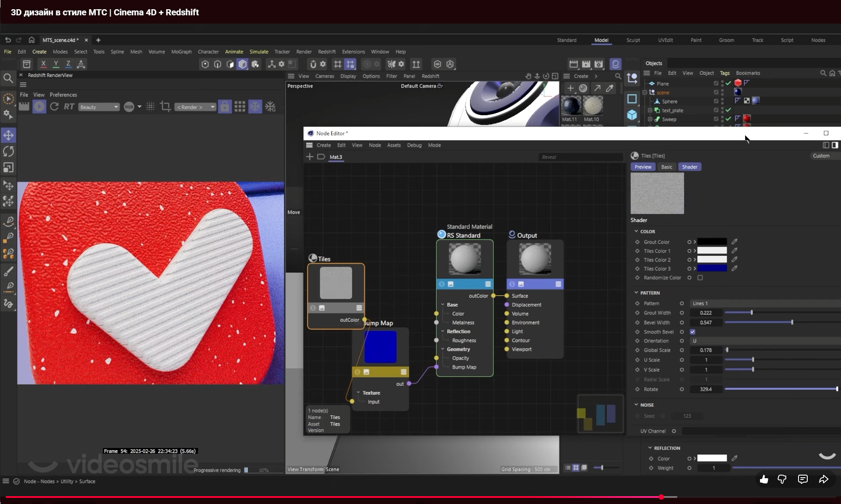Screen dimensions: 841x504
Task: Select the Move tool in left toolbar
Action: click(x=8, y=135)
